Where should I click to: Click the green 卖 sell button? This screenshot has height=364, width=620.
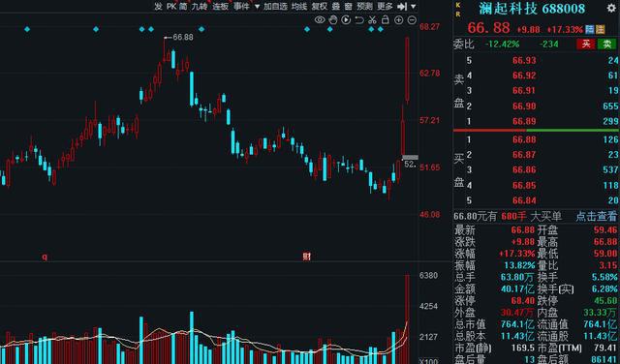coord(607,44)
